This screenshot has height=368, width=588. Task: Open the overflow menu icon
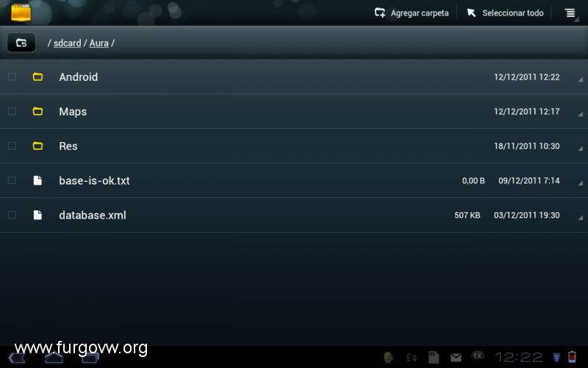point(570,13)
